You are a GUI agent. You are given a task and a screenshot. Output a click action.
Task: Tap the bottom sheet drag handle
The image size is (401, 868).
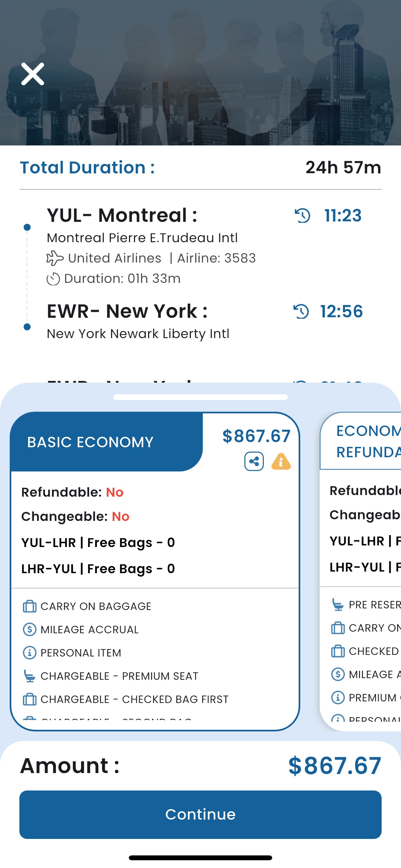[200, 397]
